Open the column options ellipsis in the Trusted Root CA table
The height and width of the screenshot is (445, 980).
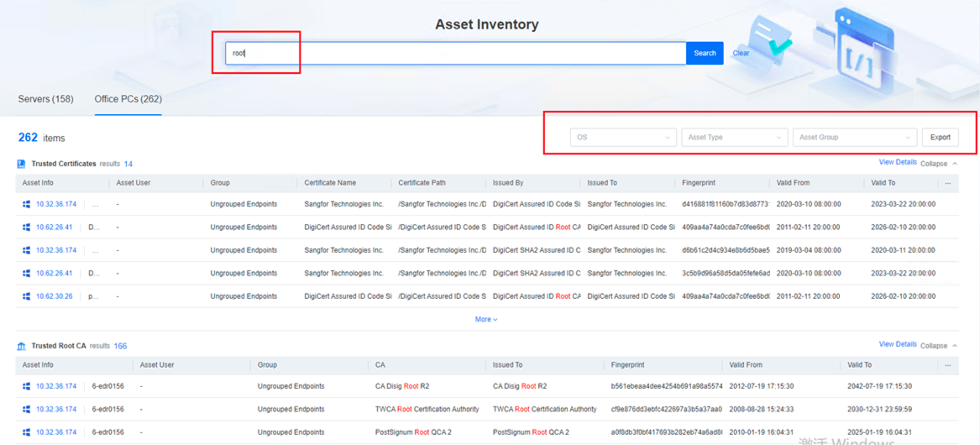948,365
